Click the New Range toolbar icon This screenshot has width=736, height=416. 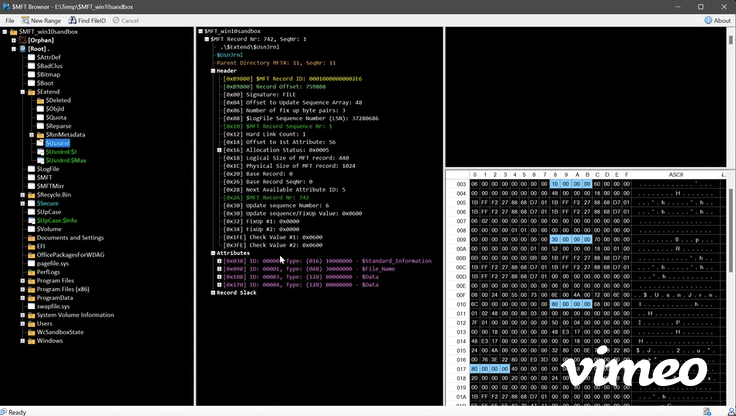[25, 20]
